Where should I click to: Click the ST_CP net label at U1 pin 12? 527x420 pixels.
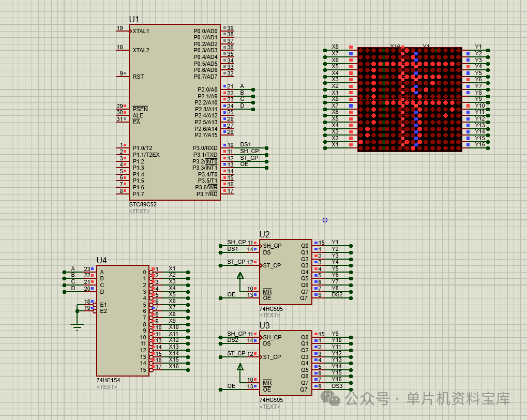(x=249, y=158)
